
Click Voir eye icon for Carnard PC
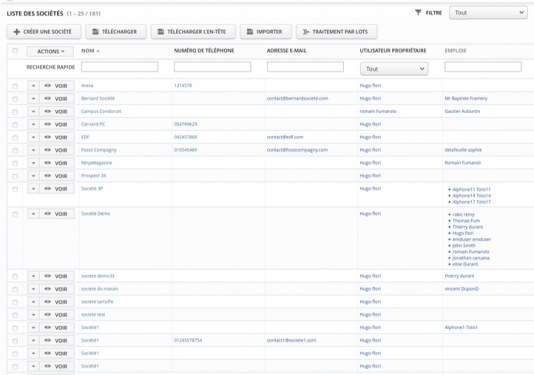(x=47, y=125)
